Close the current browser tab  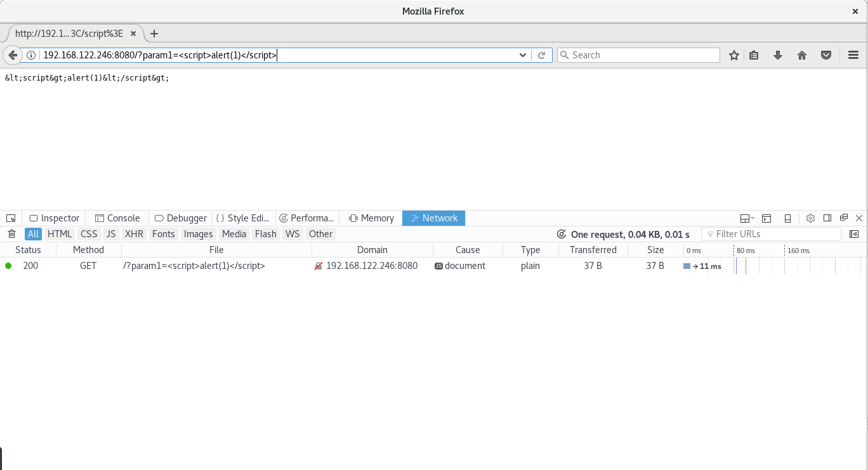tap(133, 34)
